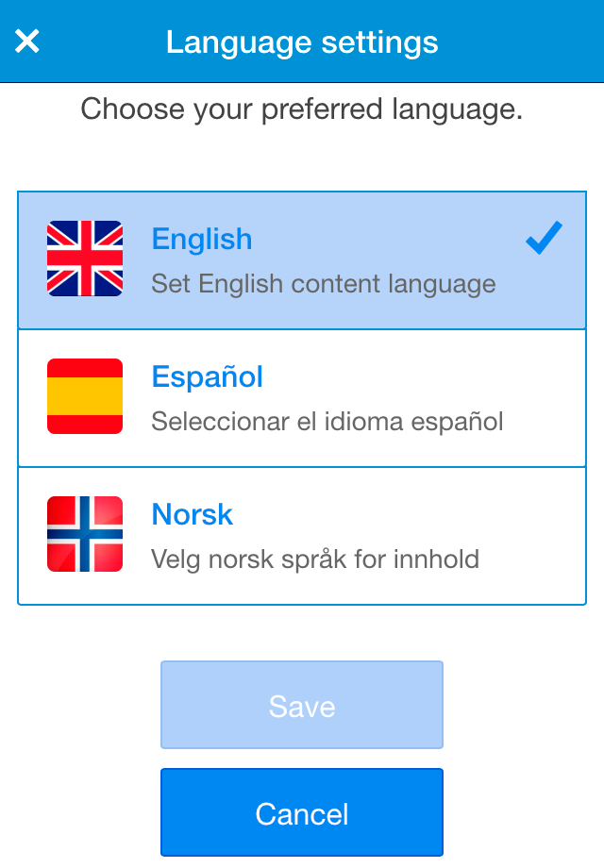Click the "Language settings" header title

click(302, 42)
